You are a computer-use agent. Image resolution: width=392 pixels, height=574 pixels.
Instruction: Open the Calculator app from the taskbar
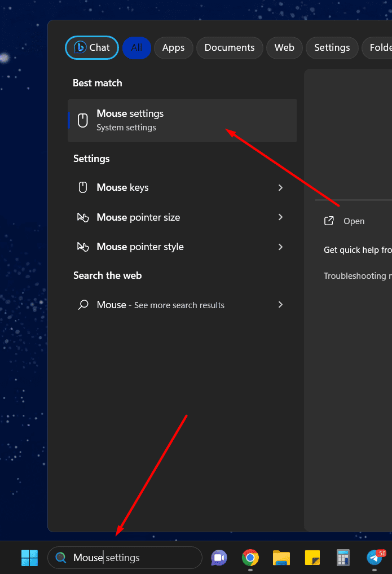click(x=343, y=558)
